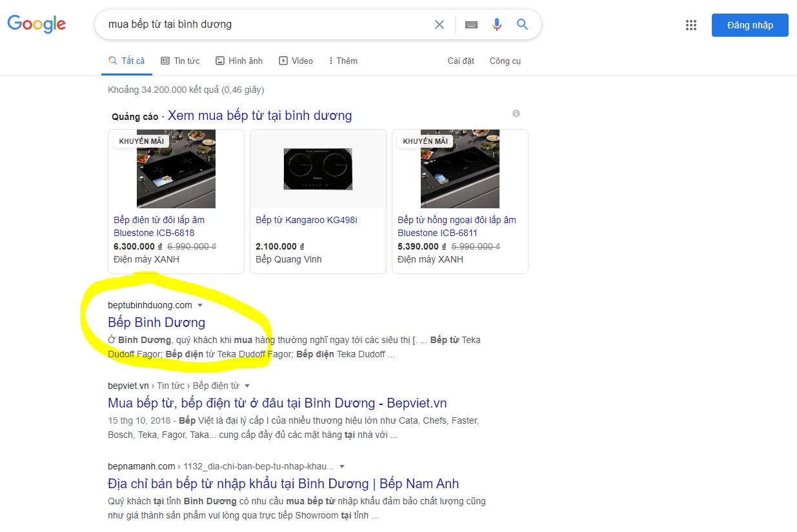Viewport: 797px width, 532px height.
Task: Click the 2.100.000 đ price
Action: [x=280, y=246]
